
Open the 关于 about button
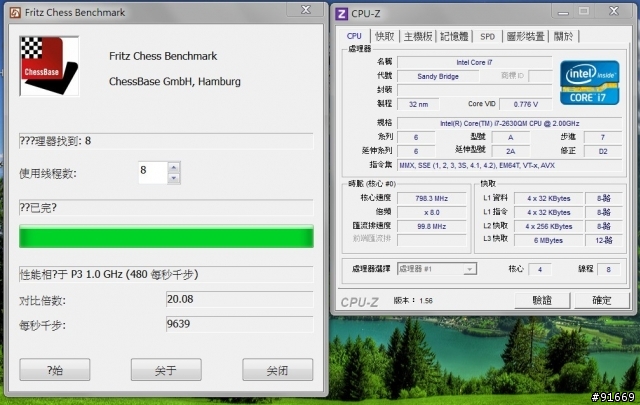click(x=166, y=370)
